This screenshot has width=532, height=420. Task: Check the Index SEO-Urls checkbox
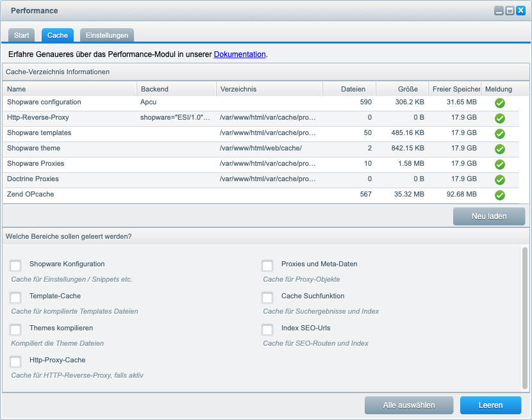coord(267,330)
